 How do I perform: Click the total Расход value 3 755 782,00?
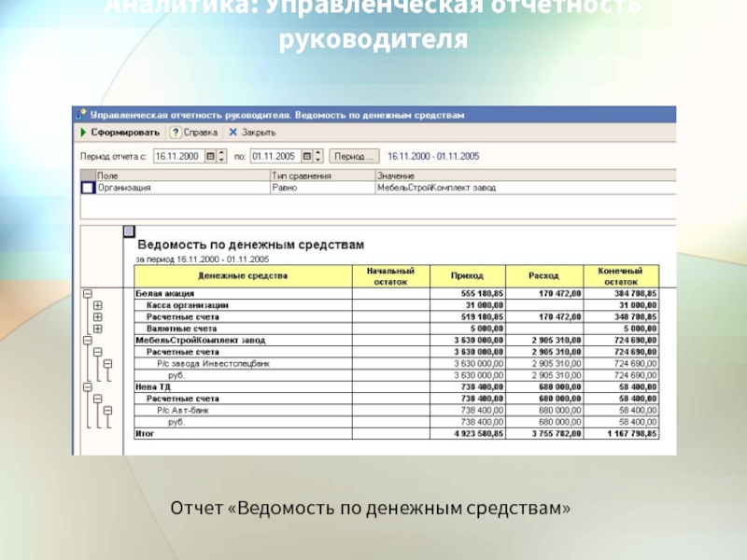click(x=557, y=434)
